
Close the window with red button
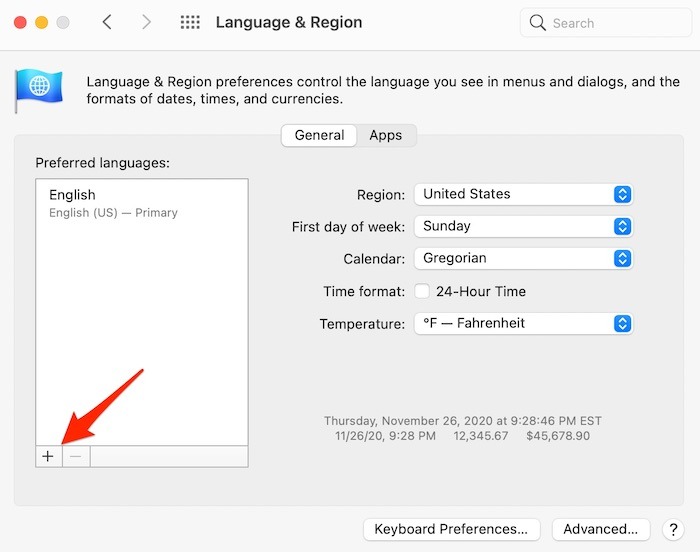click(x=20, y=22)
